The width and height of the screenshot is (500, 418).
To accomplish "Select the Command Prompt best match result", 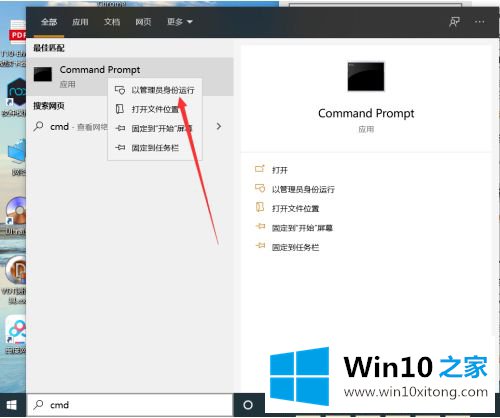I will [130, 77].
